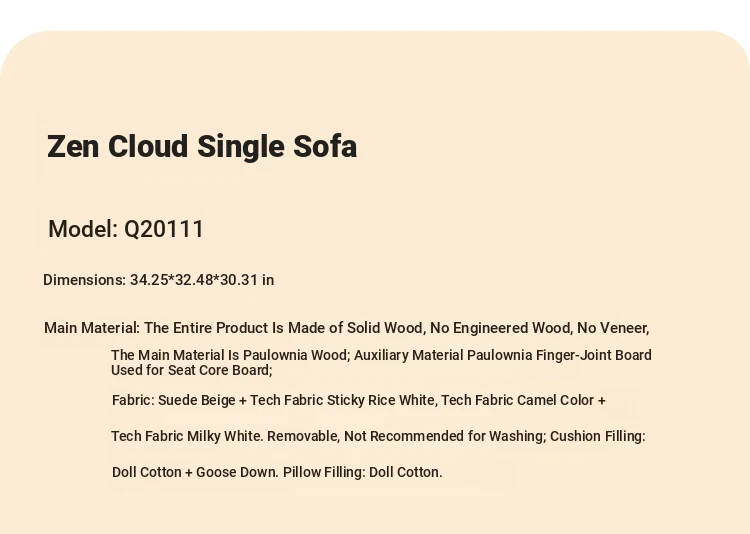750x534 pixels.
Task: Click the words Pillow Filling: Doll Cotton
Action: pos(362,472)
